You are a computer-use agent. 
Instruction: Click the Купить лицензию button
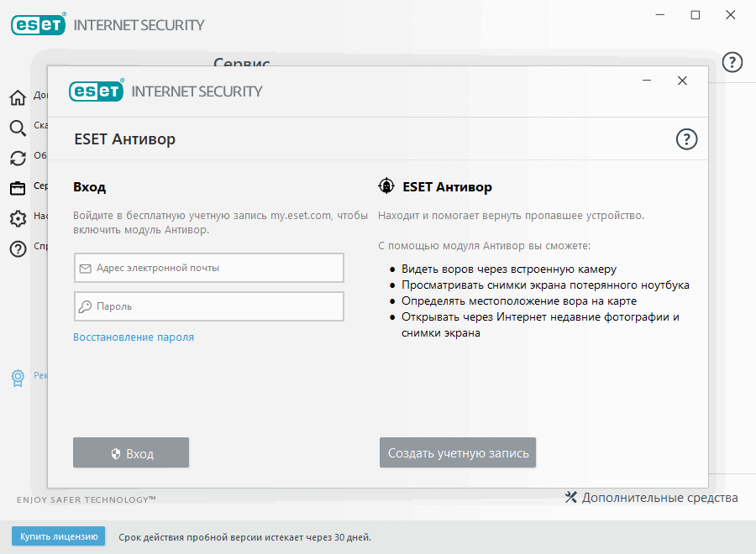(x=58, y=536)
